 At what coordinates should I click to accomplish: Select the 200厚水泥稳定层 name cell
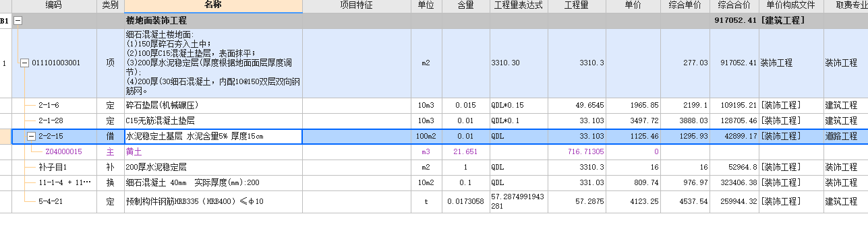(x=213, y=167)
